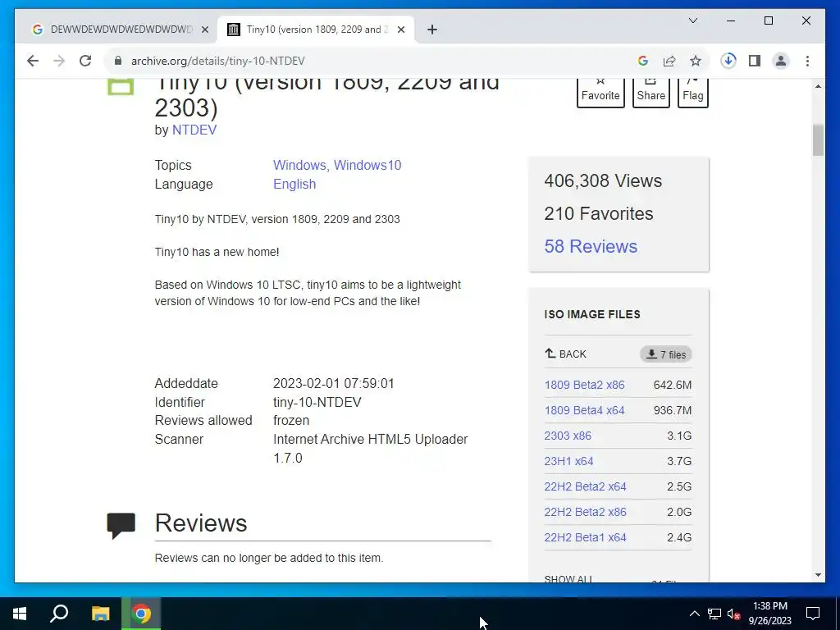Open the NTDEV author link
Viewport: 840px width, 630px height.
[x=194, y=130]
